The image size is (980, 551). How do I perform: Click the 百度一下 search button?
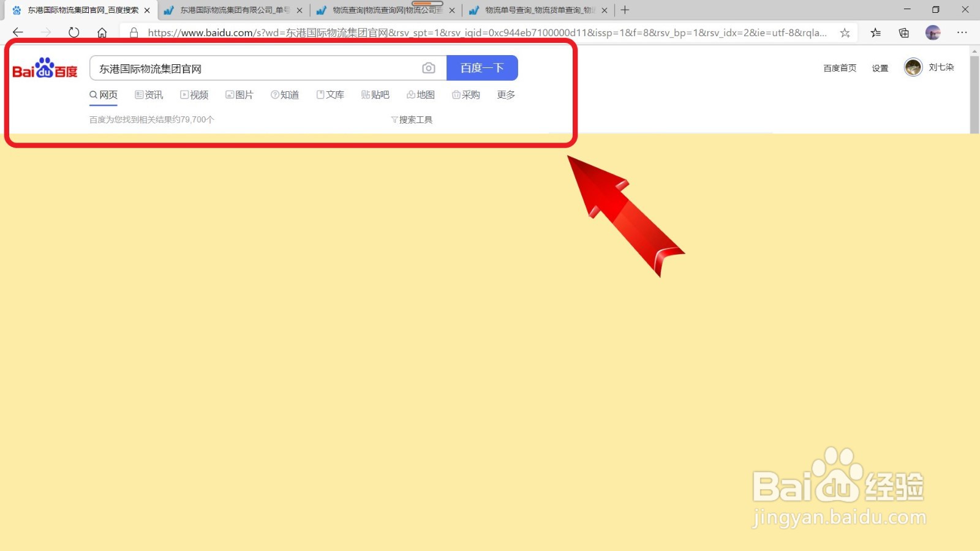pyautogui.click(x=482, y=68)
